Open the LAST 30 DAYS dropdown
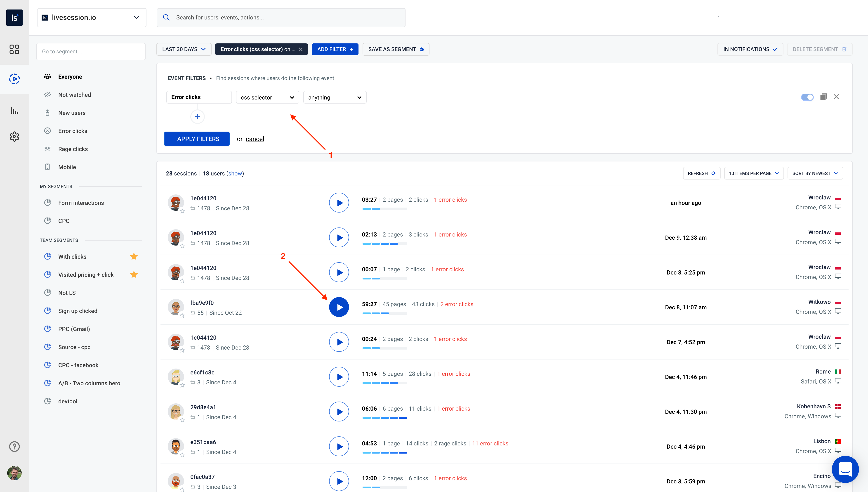 pyautogui.click(x=184, y=49)
